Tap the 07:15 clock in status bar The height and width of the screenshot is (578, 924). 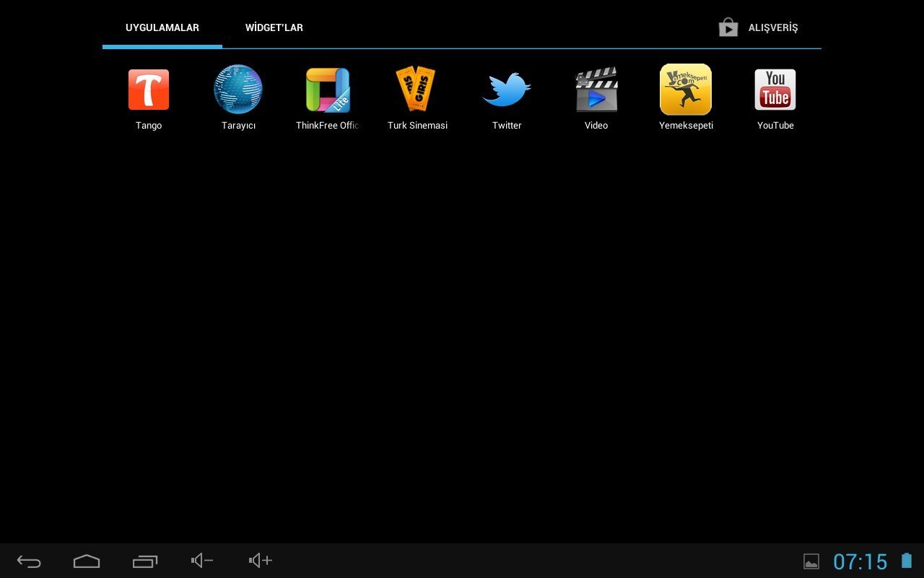(x=860, y=561)
